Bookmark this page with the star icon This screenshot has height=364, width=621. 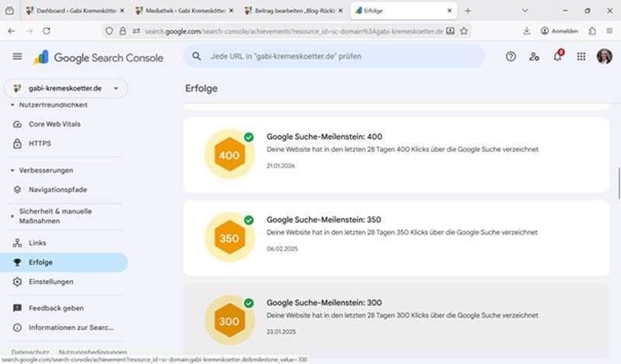click(463, 31)
